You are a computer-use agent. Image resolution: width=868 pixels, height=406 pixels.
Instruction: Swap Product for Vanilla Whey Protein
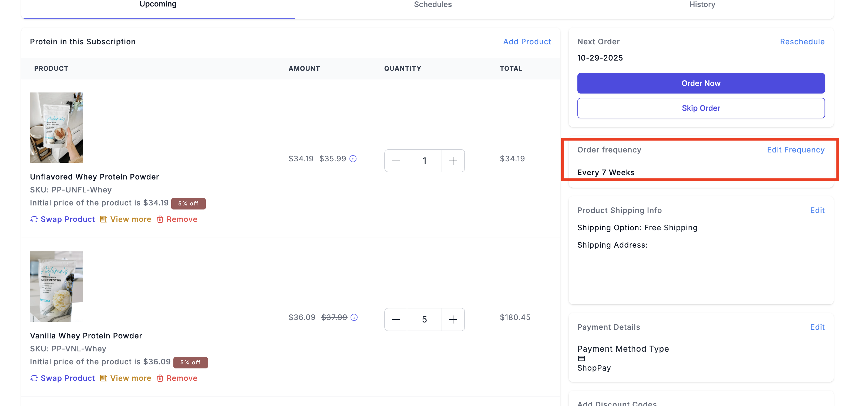[x=63, y=378]
